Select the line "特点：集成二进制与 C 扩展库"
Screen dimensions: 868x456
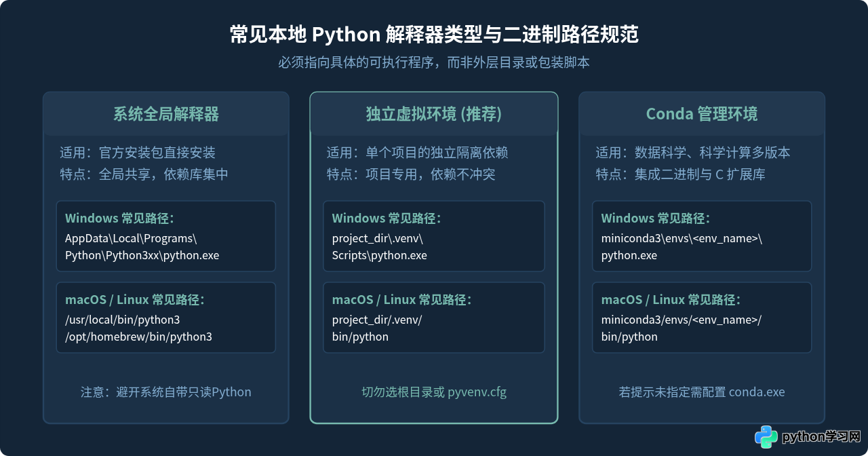680,174
